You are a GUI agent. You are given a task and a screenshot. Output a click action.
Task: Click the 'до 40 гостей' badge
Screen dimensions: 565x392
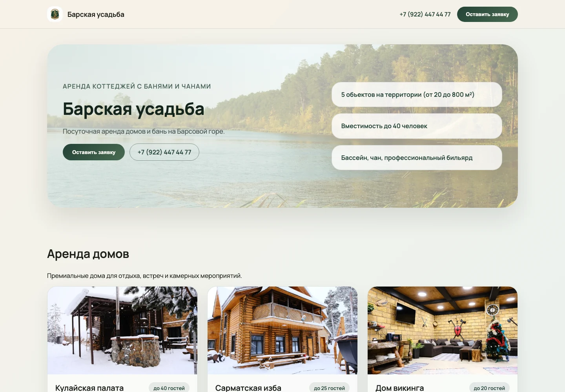tap(169, 388)
